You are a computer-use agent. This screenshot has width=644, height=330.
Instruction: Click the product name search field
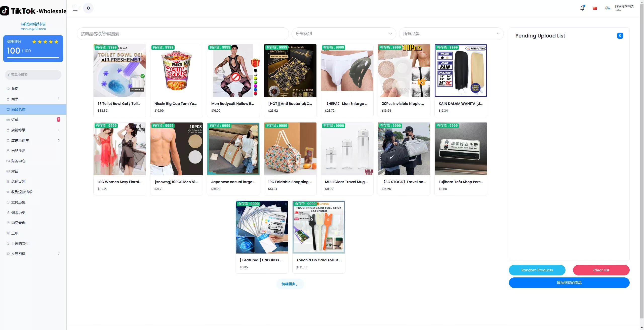[183, 34]
